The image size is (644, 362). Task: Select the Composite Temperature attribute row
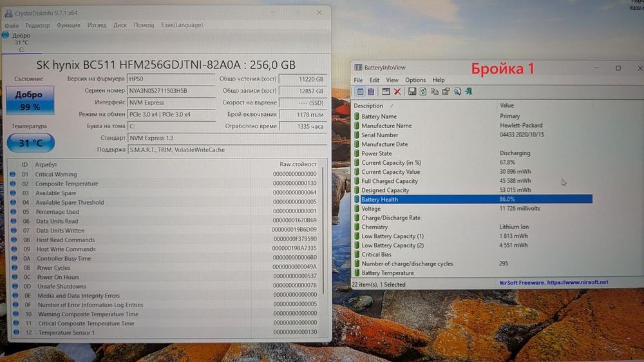tap(165, 184)
